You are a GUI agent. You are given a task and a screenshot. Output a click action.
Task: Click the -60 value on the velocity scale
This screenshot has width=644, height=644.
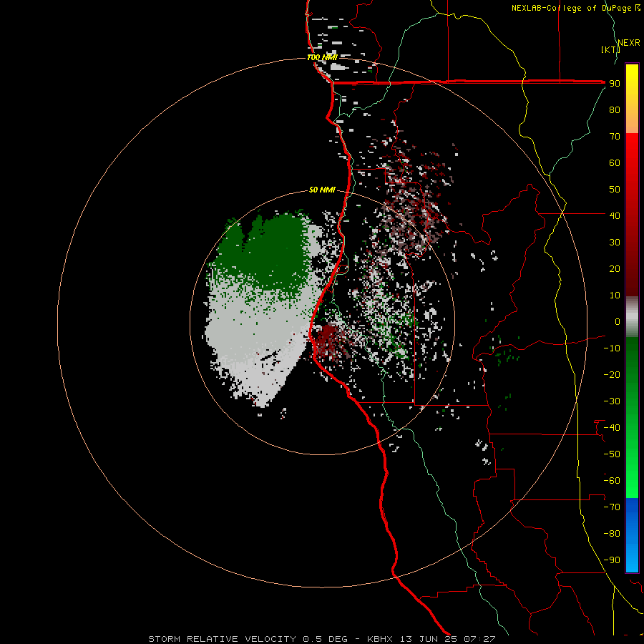[x=612, y=481]
